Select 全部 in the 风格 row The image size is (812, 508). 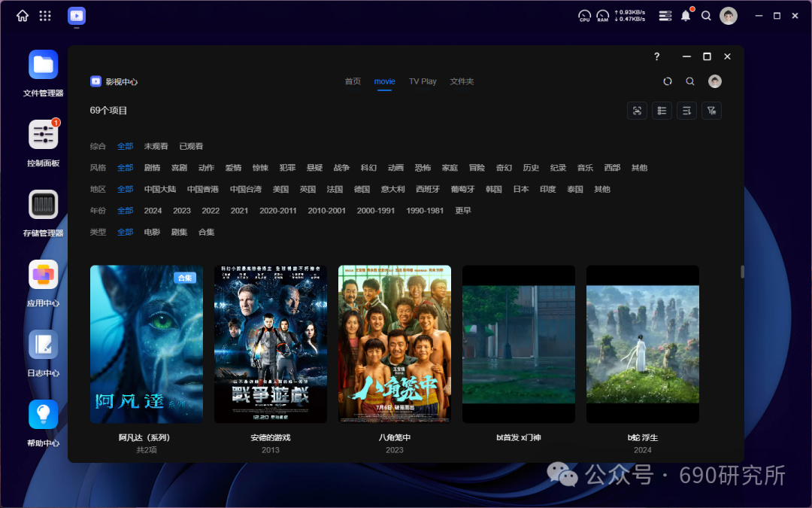126,167
